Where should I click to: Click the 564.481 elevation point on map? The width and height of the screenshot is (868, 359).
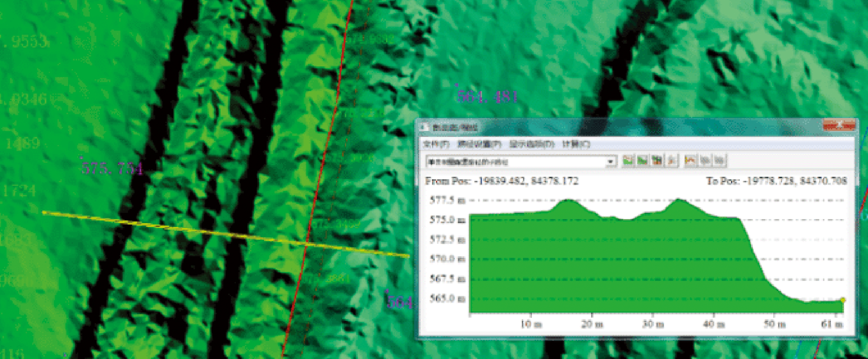[x=487, y=97]
